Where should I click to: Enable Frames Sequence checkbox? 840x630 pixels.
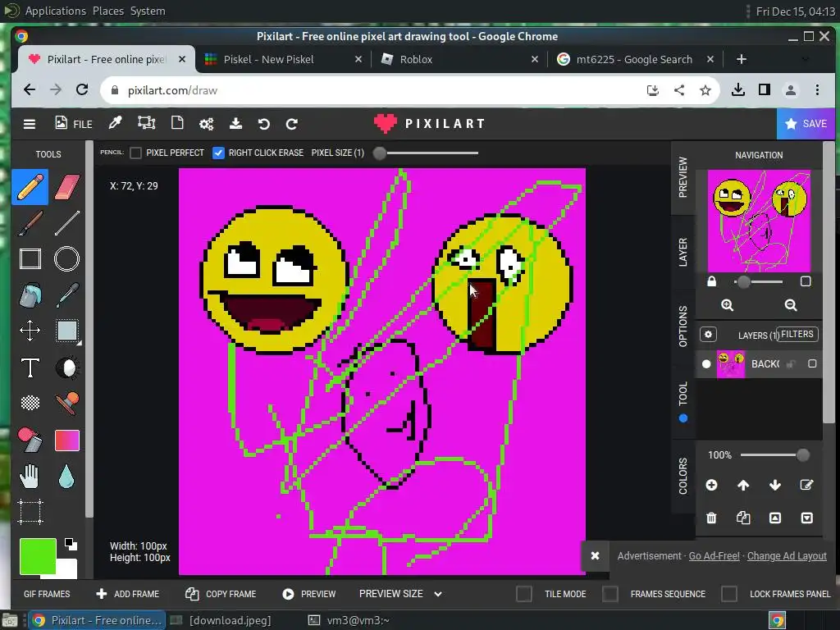(x=610, y=594)
